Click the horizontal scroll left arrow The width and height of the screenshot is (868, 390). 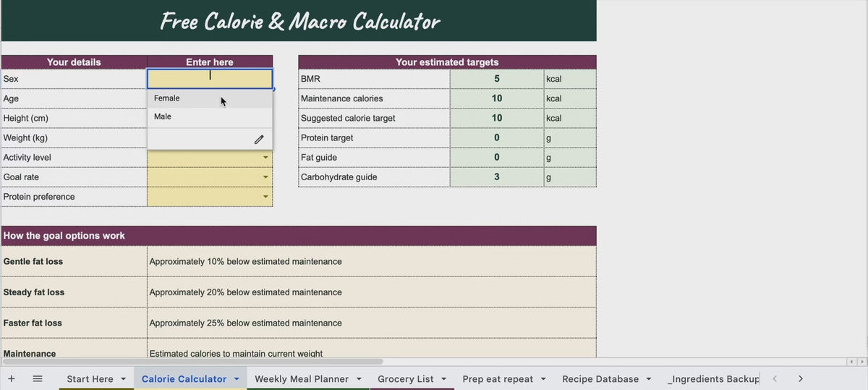click(x=851, y=361)
